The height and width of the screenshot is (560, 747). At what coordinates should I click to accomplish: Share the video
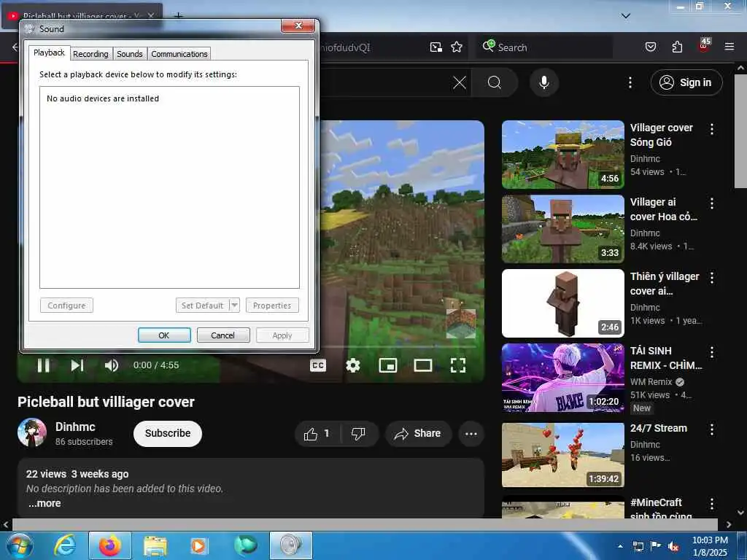coord(418,433)
